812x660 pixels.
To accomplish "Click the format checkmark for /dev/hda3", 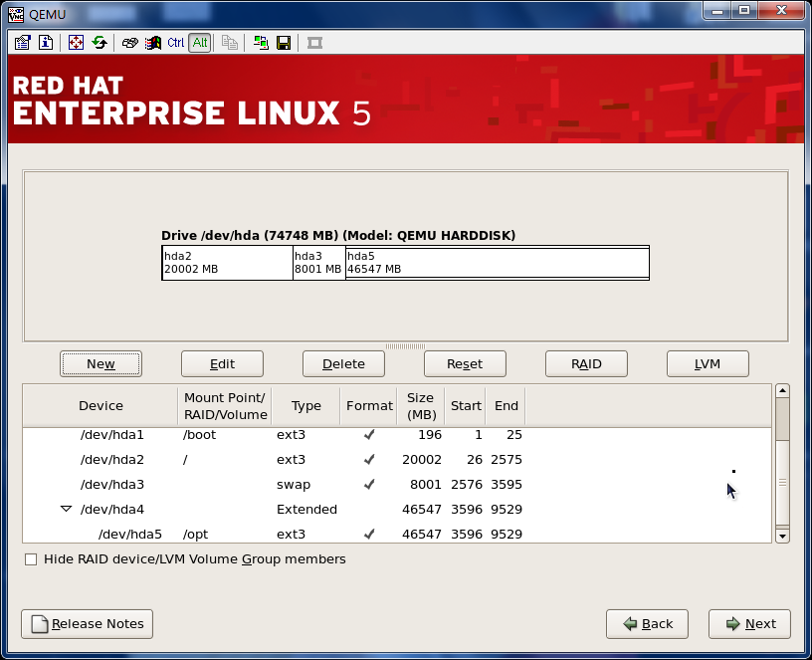I will [369, 485].
